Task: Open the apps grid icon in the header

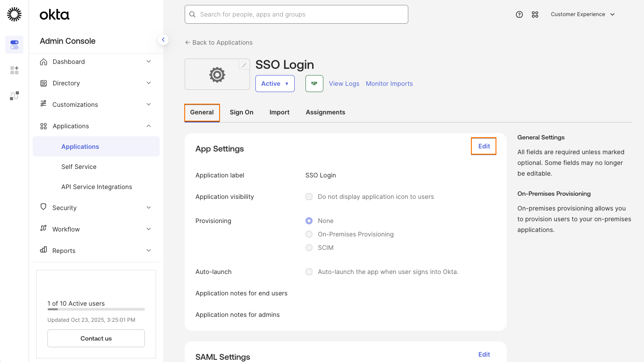Action: pos(535,14)
